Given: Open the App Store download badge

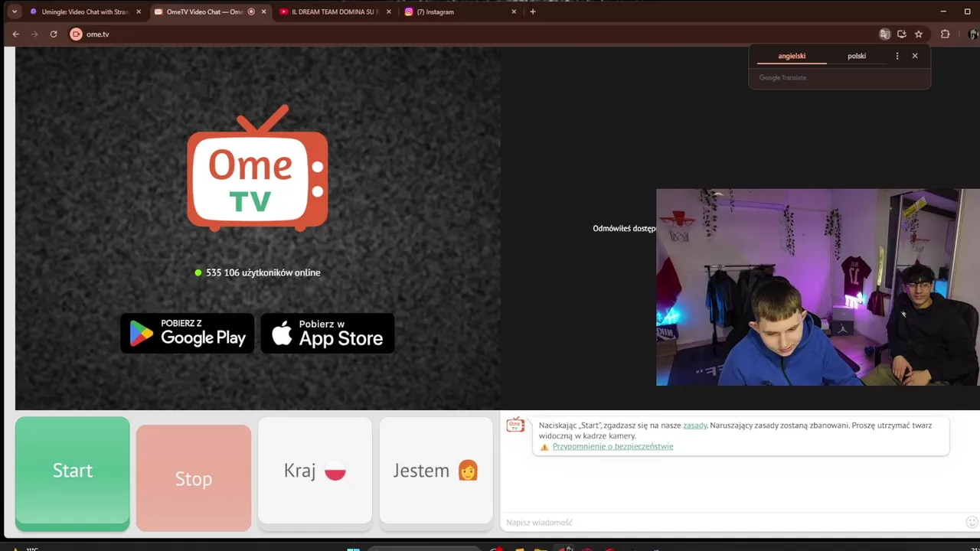Looking at the screenshot, I should coord(328,333).
